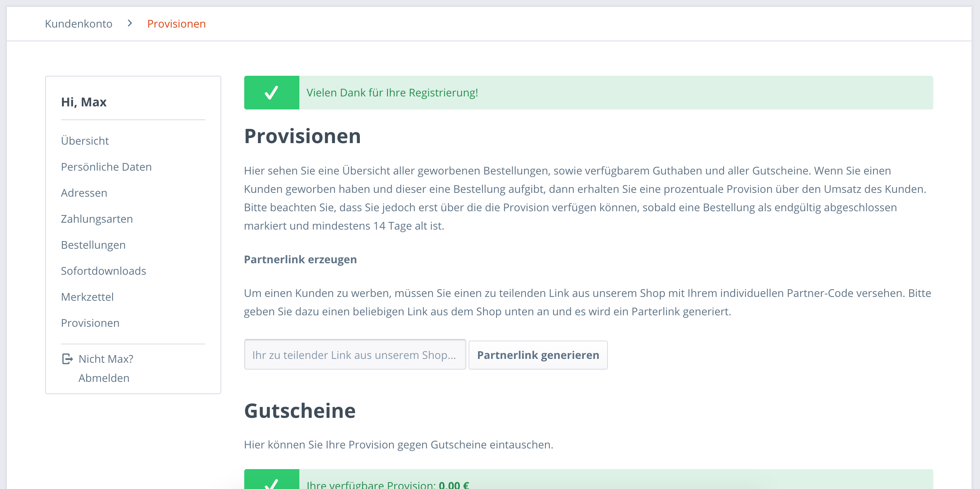This screenshot has width=980, height=489.
Task: Open the Kundenkonto breadcrumb link
Action: [x=78, y=24]
